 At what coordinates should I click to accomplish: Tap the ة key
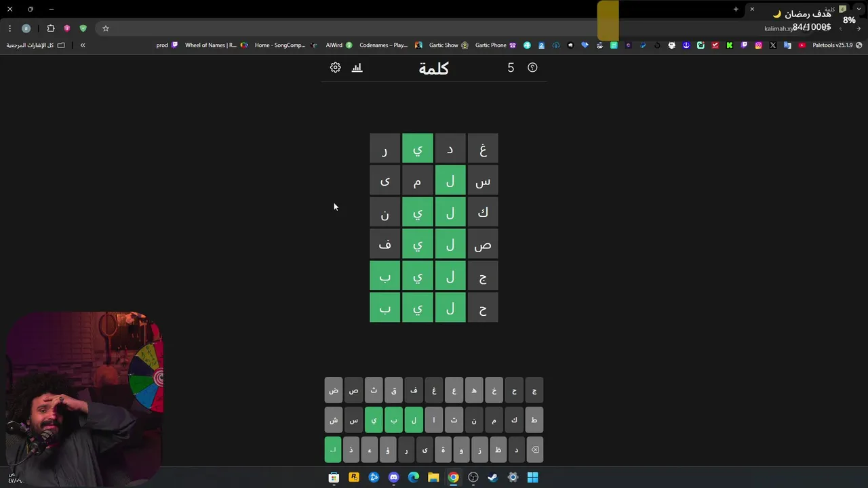click(x=443, y=449)
